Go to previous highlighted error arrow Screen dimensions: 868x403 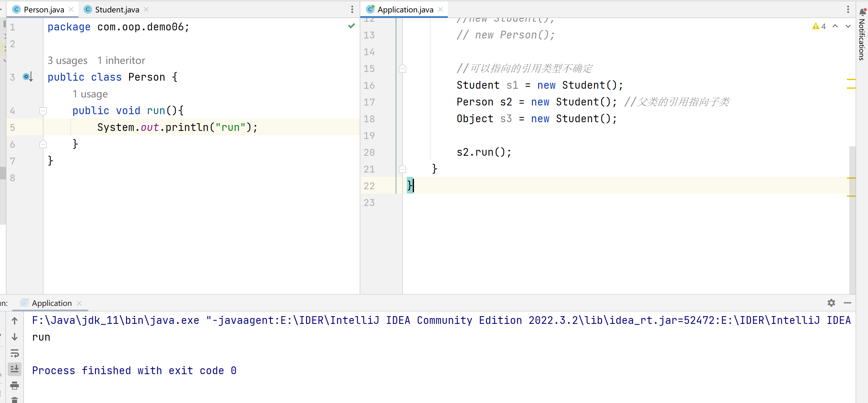(x=835, y=26)
